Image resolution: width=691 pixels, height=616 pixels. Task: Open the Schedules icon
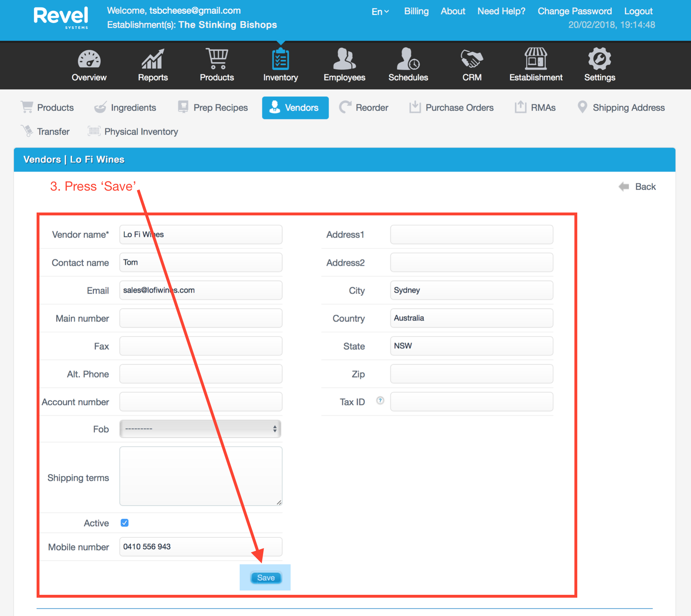(408, 59)
